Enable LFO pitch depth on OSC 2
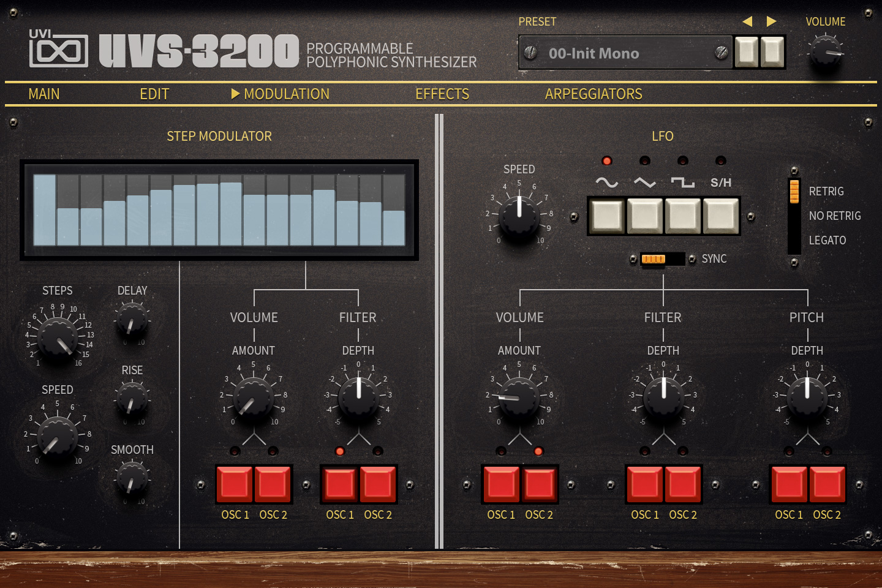The image size is (882, 588). [827, 484]
